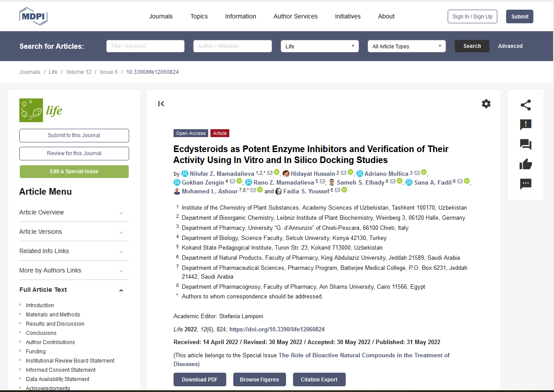Click the email icon after Sana A. Fadil

click(460, 181)
